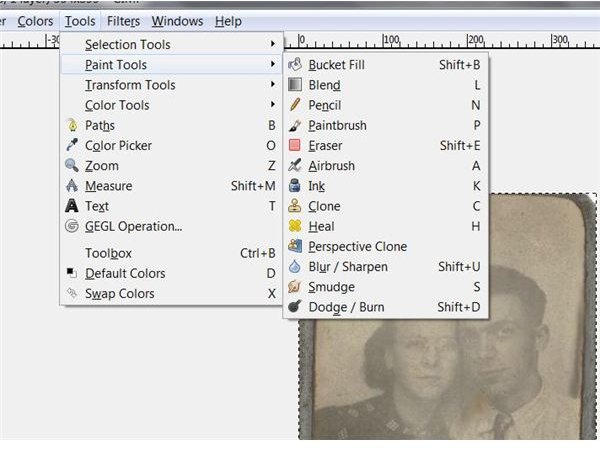Click the Heal bandage icon
This screenshot has width=600, height=450.
tap(295, 226)
